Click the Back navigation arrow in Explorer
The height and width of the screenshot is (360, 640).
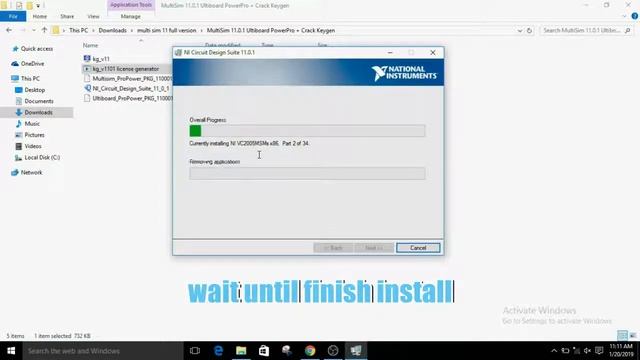(x=9, y=30)
